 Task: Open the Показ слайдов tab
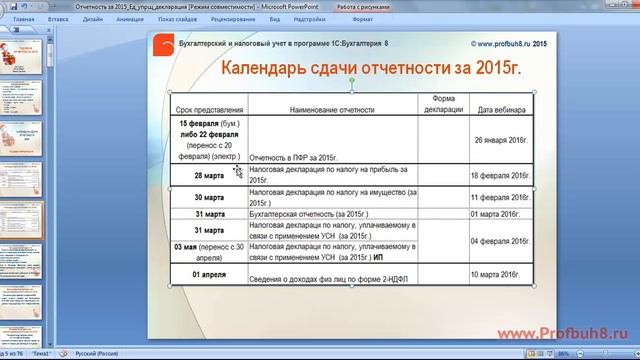(x=178, y=19)
